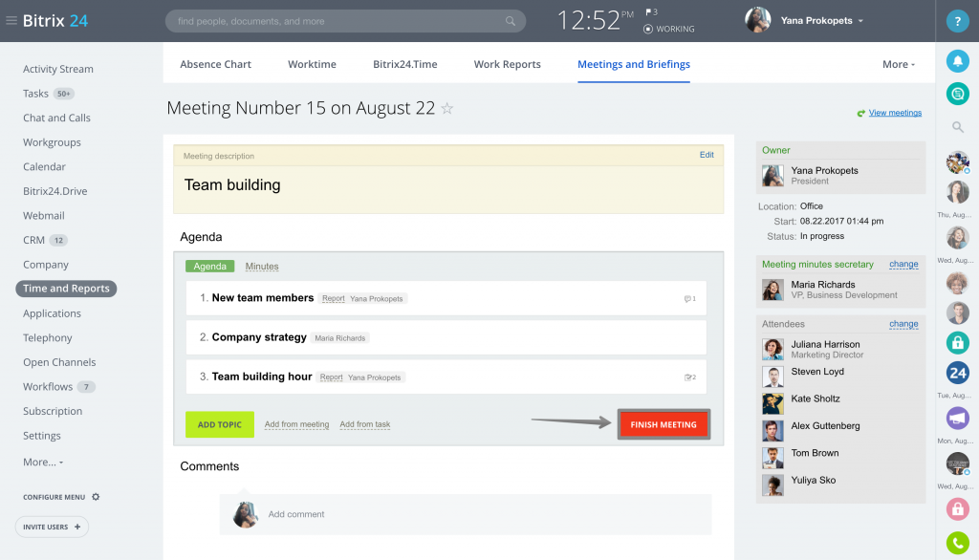Open Tasks in left menu
Viewport: 979px width, 560px height.
point(35,94)
